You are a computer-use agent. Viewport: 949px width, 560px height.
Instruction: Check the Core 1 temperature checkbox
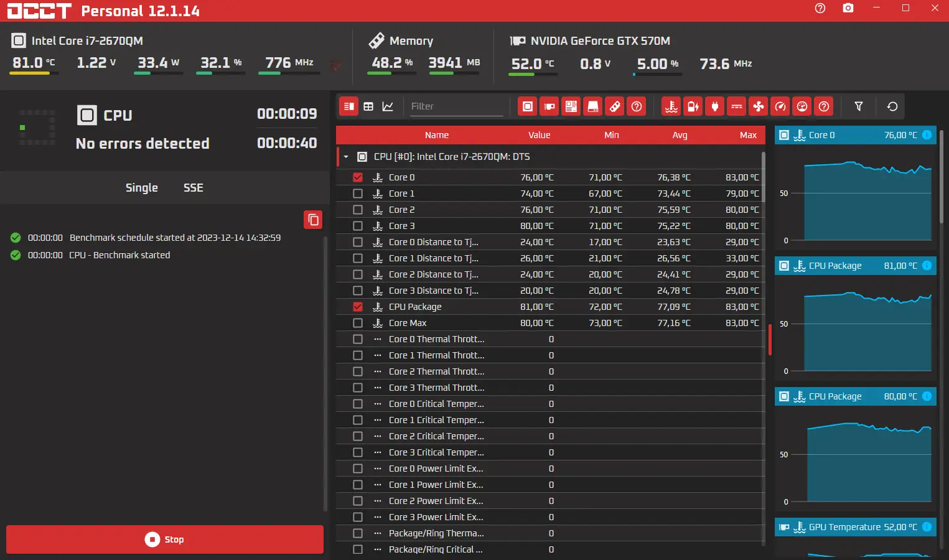tap(358, 194)
